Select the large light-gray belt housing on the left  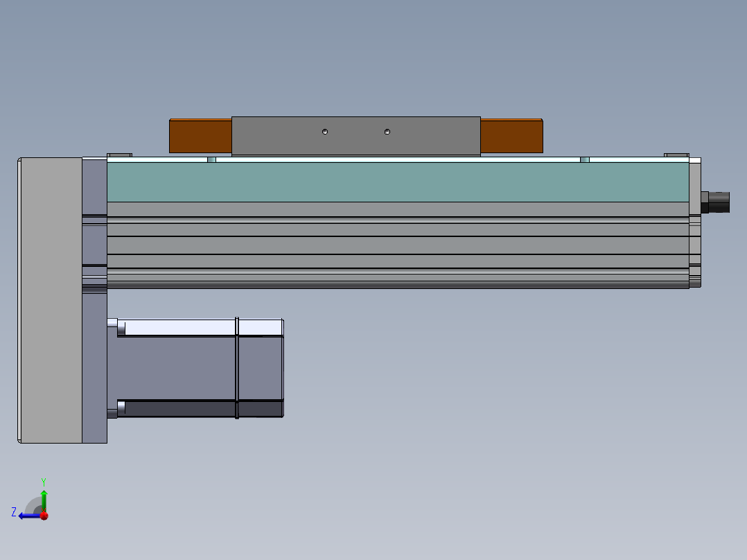pos(51,300)
